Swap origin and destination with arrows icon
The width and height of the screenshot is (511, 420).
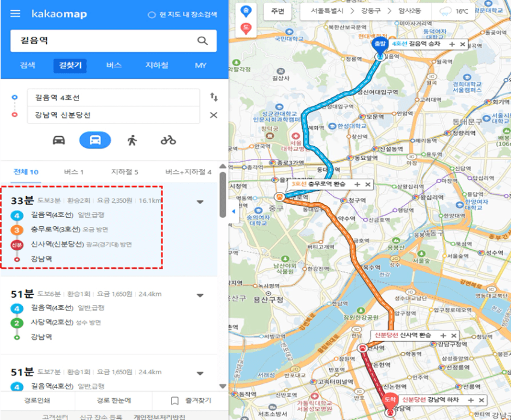point(214,97)
